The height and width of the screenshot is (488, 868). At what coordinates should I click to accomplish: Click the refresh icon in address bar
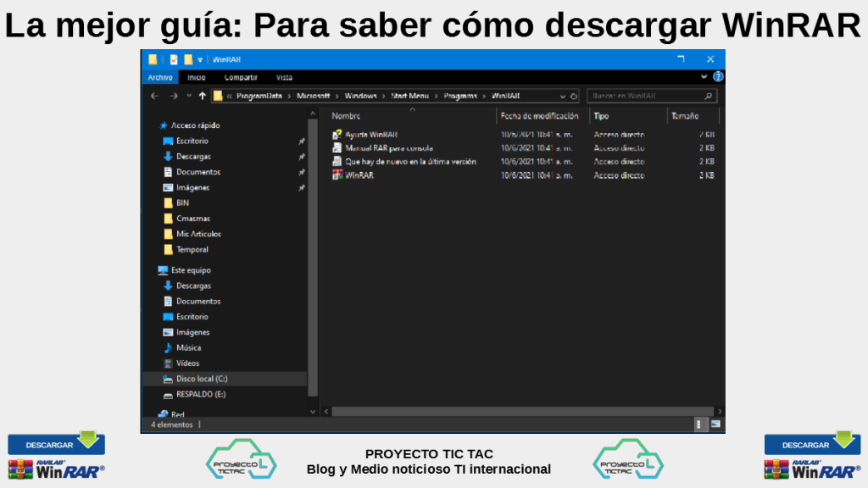[574, 97]
